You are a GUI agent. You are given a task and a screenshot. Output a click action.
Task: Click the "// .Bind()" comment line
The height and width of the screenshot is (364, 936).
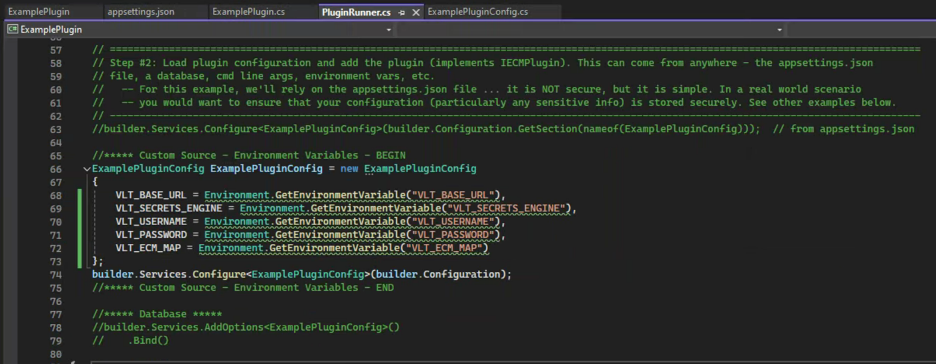coord(131,340)
